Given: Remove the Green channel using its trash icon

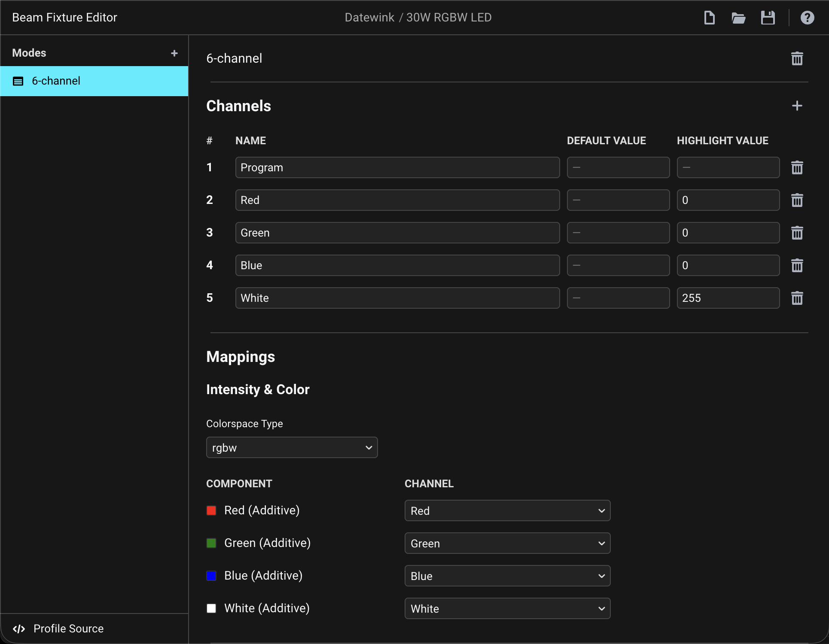Looking at the screenshot, I should pos(797,233).
